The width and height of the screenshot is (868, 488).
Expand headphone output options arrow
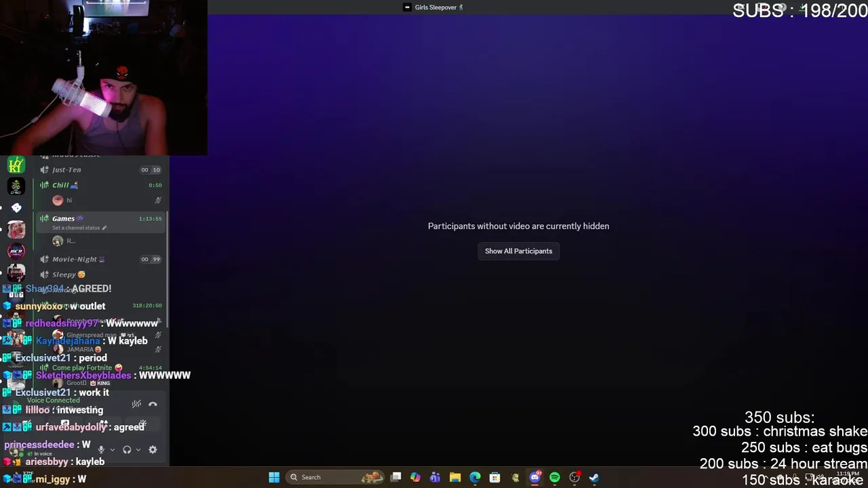[138, 449]
